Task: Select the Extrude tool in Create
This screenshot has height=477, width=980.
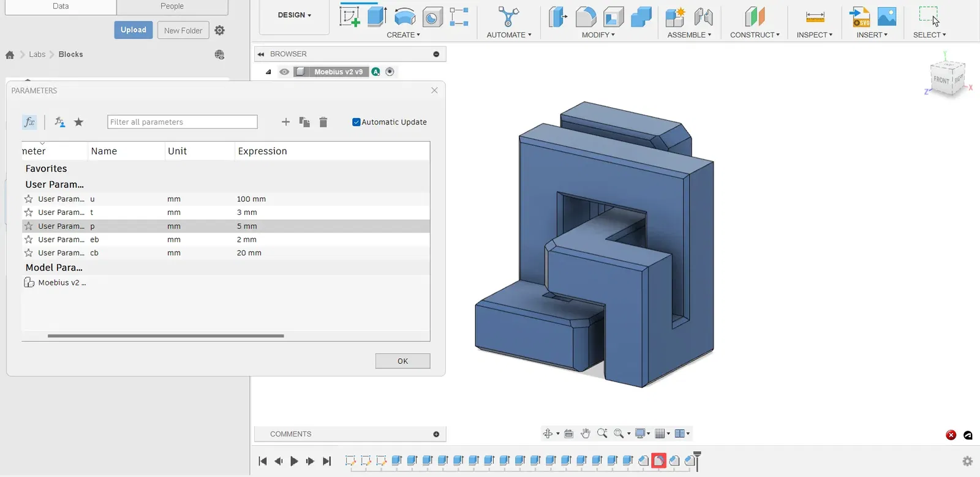Action: click(x=377, y=17)
